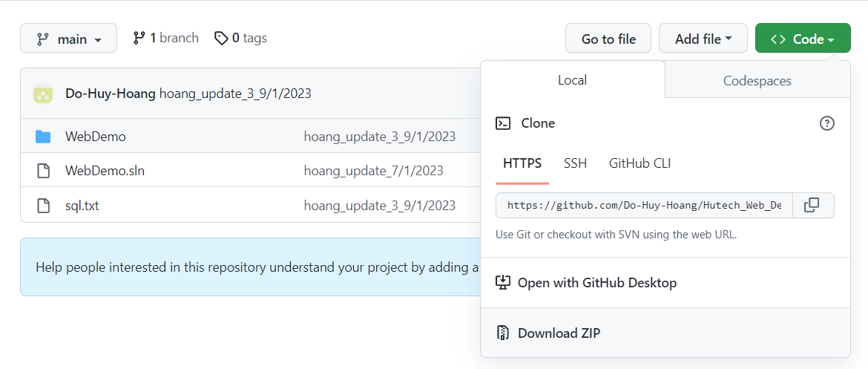Open commit message in WebDemo folder row
This screenshot has width=868, height=369.
(x=380, y=137)
